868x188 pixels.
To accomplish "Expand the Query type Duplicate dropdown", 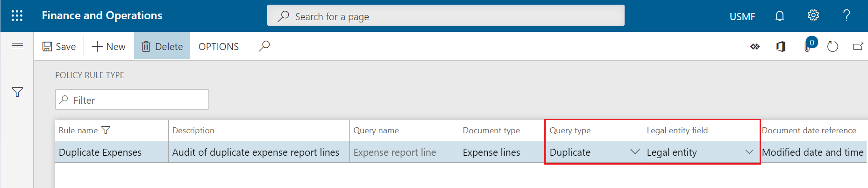I will coord(634,152).
